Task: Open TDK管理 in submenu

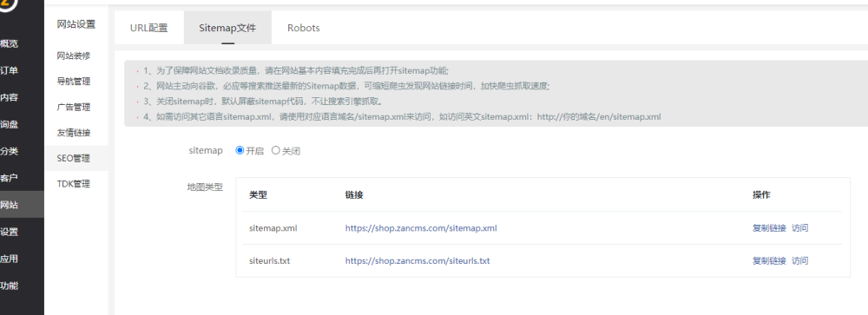Action: pos(74,184)
